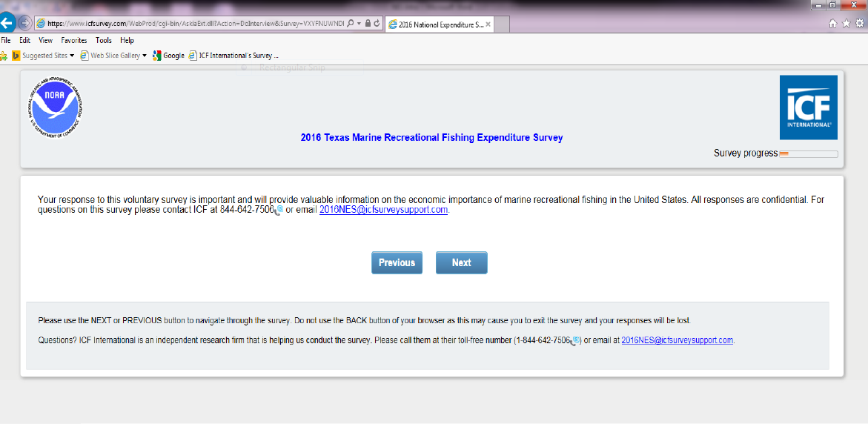Image resolution: width=868 pixels, height=424 pixels.
Task: Click the security lock icon in address bar
Action: pyautogui.click(x=368, y=24)
